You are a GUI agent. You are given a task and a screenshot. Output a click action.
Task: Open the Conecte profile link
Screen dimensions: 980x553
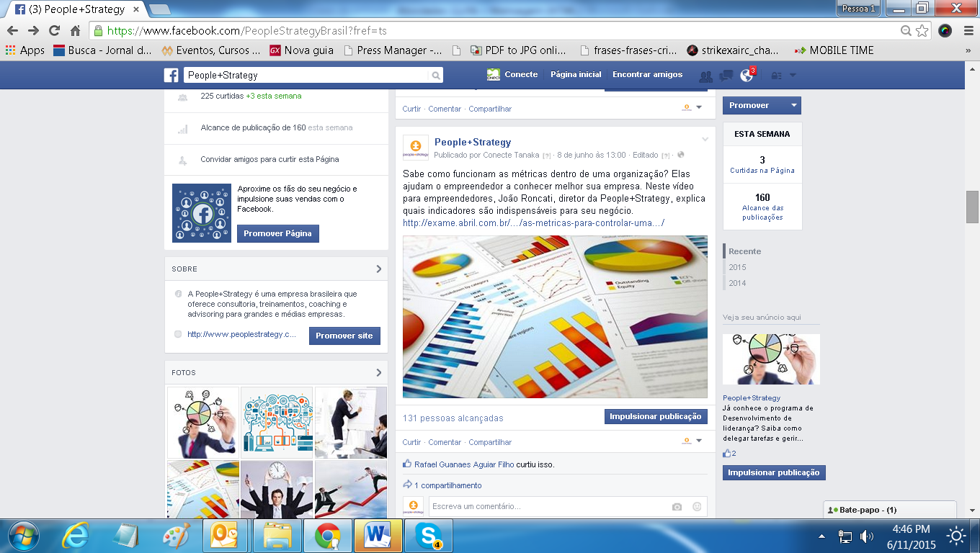[x=512, y=75]
